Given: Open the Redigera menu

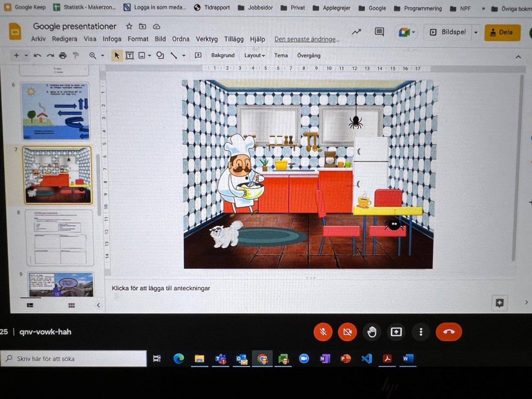Looking at the screenshot, I should click(x=64, y=39).
